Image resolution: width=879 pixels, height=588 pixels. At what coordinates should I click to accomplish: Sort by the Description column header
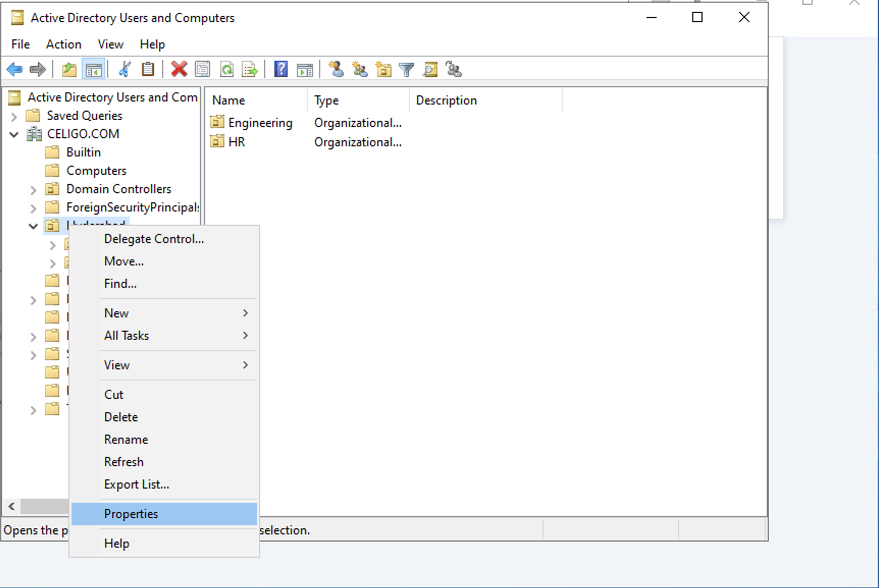pyautogui.click(x=486, y=100)
